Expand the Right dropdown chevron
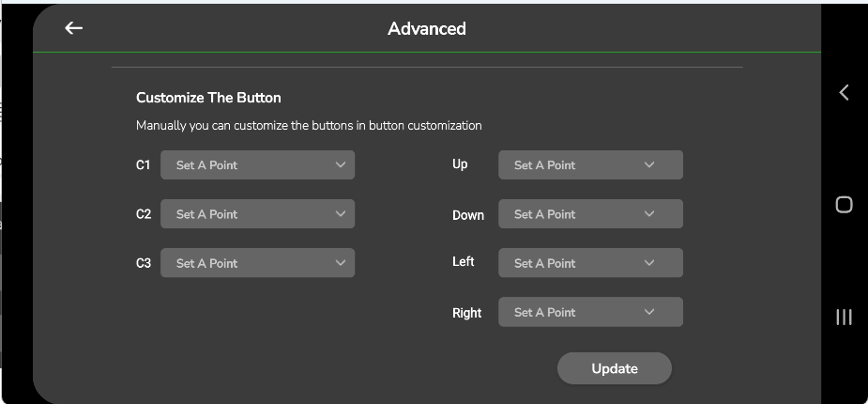868x404 pixels. [x=649, y=312]
